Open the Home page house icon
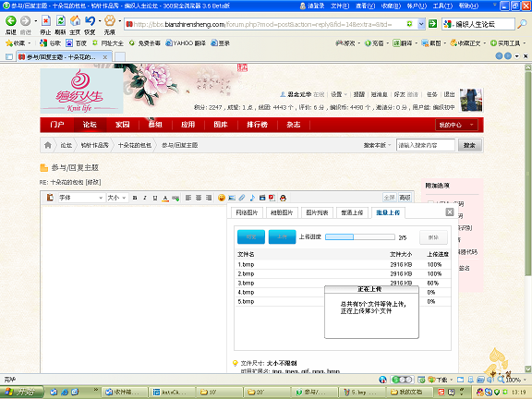 click(75, 21)
